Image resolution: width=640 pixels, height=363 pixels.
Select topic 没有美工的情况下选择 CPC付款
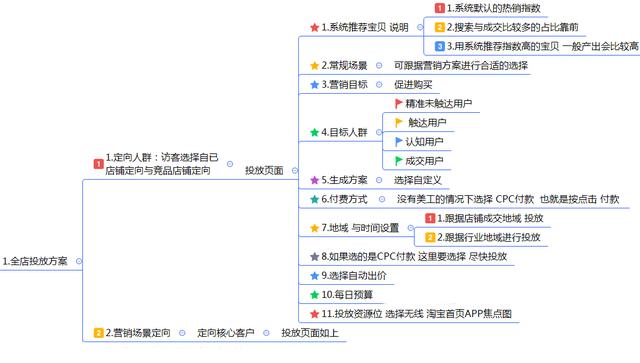coord(508,199)
